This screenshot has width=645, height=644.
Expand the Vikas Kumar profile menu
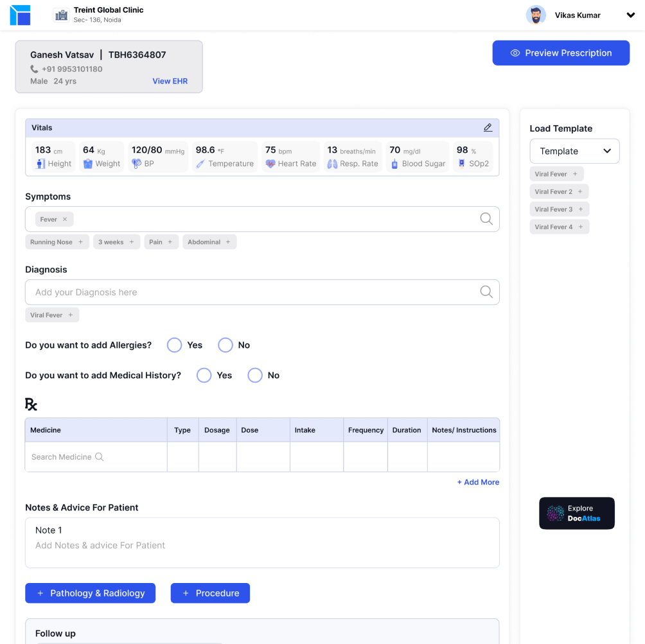click(x=630, y=15)
